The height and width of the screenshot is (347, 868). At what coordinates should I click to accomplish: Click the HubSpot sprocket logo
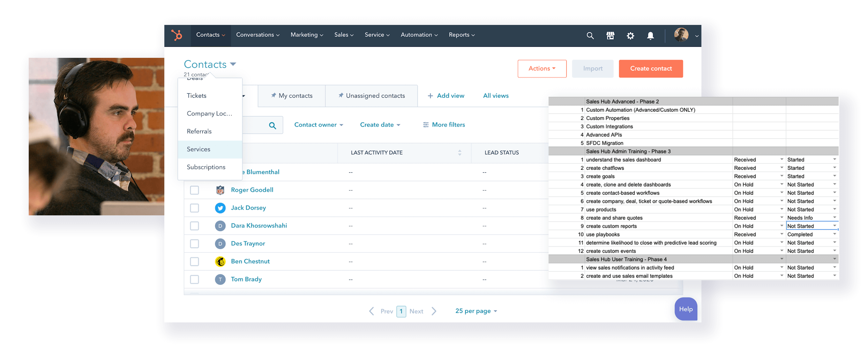tap(176, 35)
